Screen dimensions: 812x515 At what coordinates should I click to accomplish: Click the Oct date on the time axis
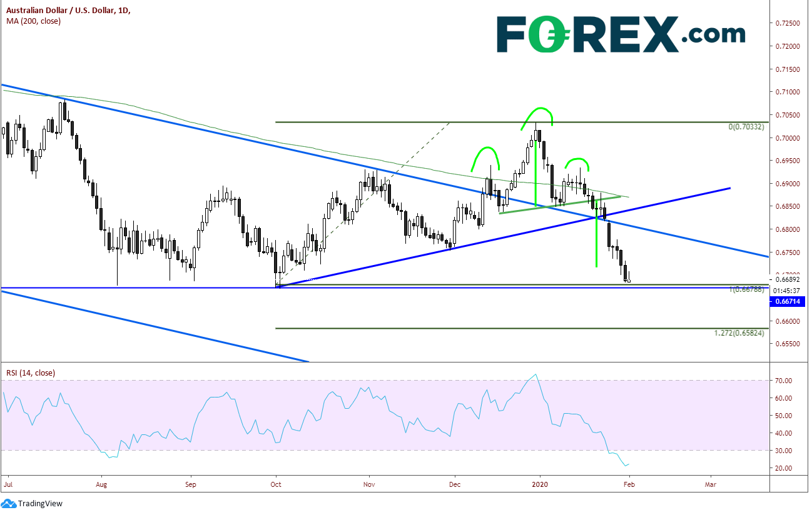pyautogui.click(x=275, y=484)
